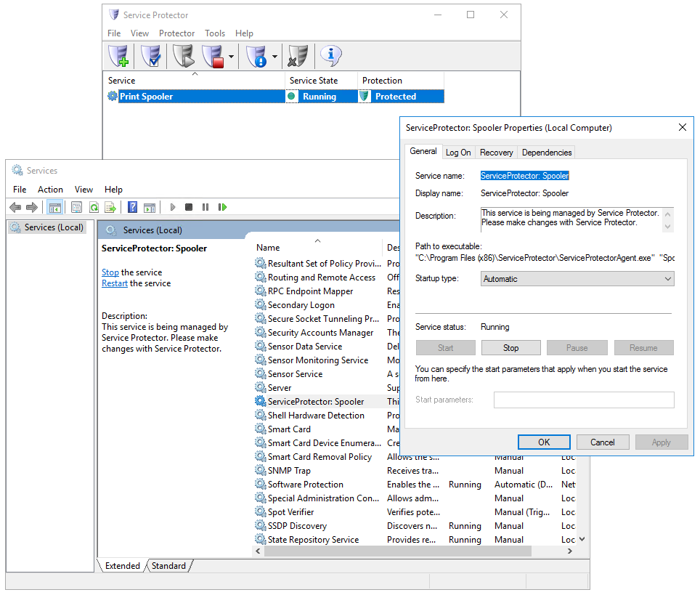This screenshot has width=700, height=595.
Task: Click the green status dot beside Running
Action: (x=291, y=96)
